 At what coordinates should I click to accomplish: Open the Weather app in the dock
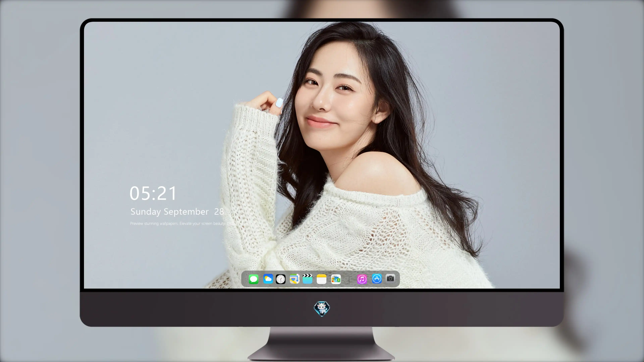pos(268,279)
